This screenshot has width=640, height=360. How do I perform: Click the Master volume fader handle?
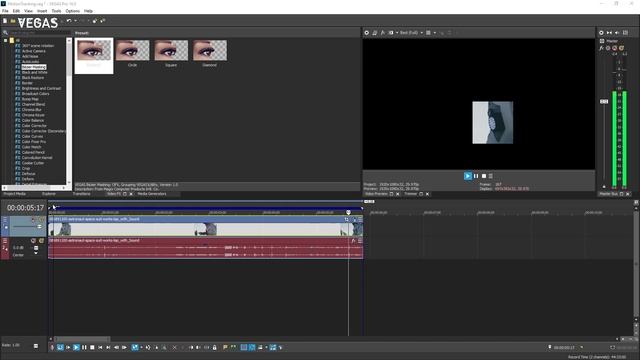[604, 101]
